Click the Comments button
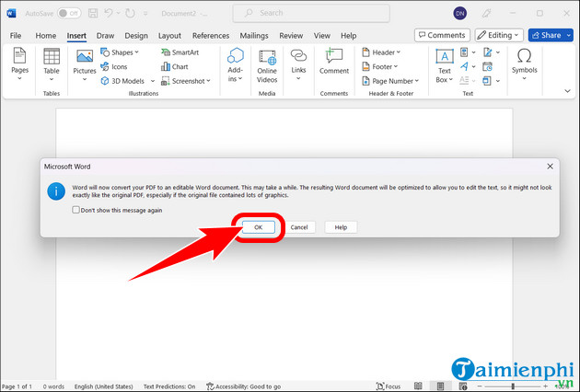The image size is (580, 392). [x=443, y=35]
